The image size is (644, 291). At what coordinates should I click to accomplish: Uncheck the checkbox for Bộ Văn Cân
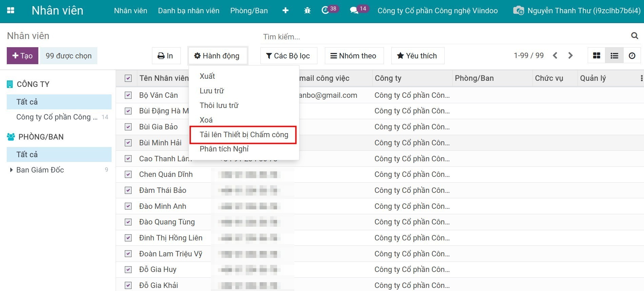[128, 95]
